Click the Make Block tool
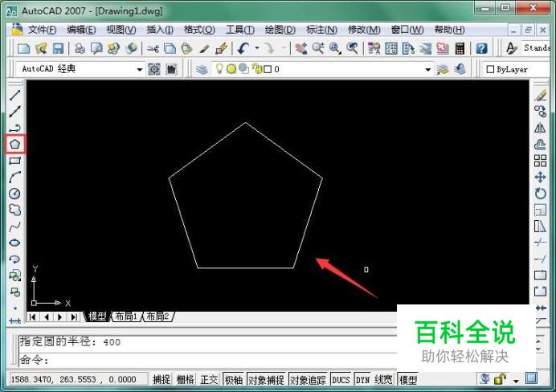Viewport: 556px width, 392px height. (x=15, y=292)
